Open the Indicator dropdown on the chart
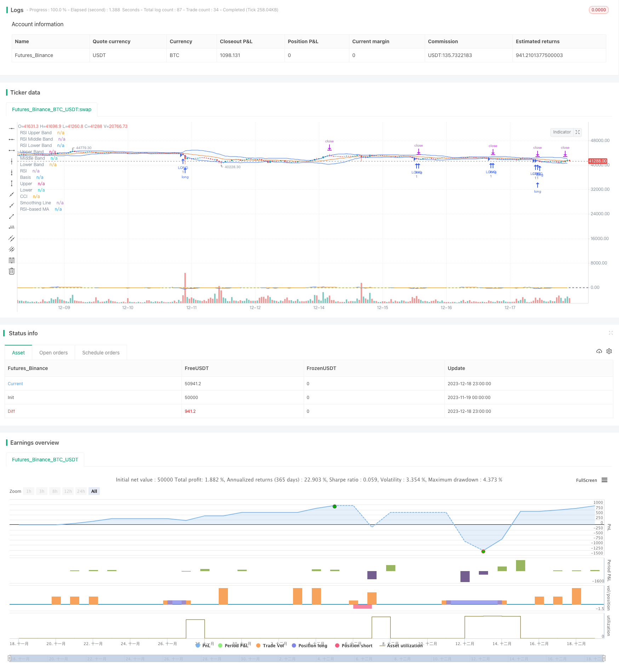 coord(562,132)
